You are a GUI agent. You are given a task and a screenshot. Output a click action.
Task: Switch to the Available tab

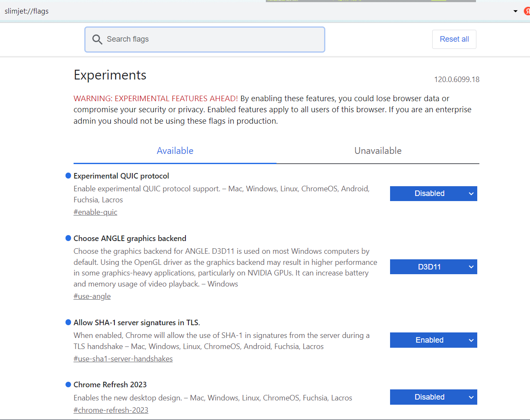(175, 151)
